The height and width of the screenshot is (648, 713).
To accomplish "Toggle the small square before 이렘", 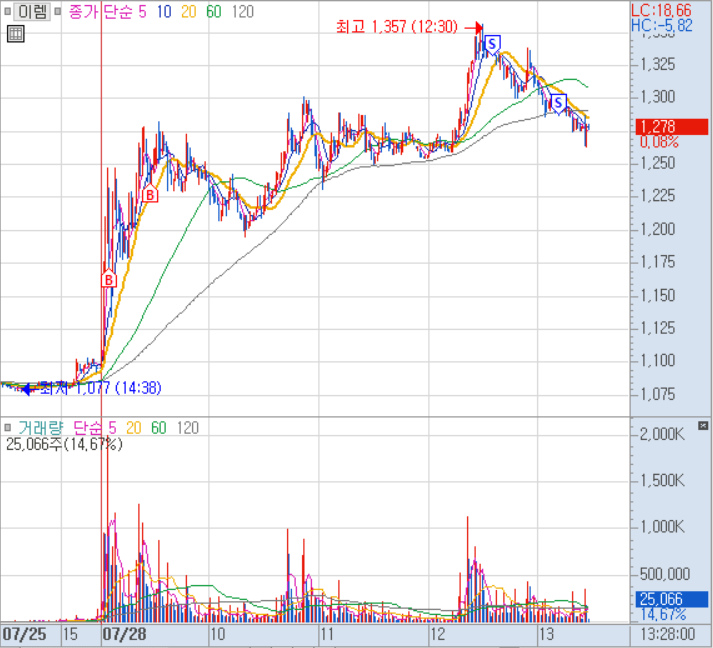I will tap(8, 12).
